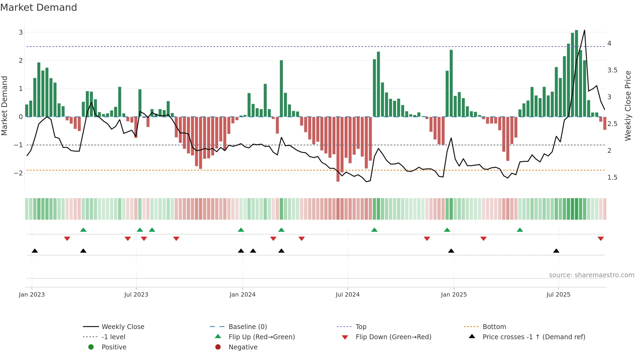Click the red Negative circle in legend
The width and height of the screenshot is (644, 362).
click(218, 347)
